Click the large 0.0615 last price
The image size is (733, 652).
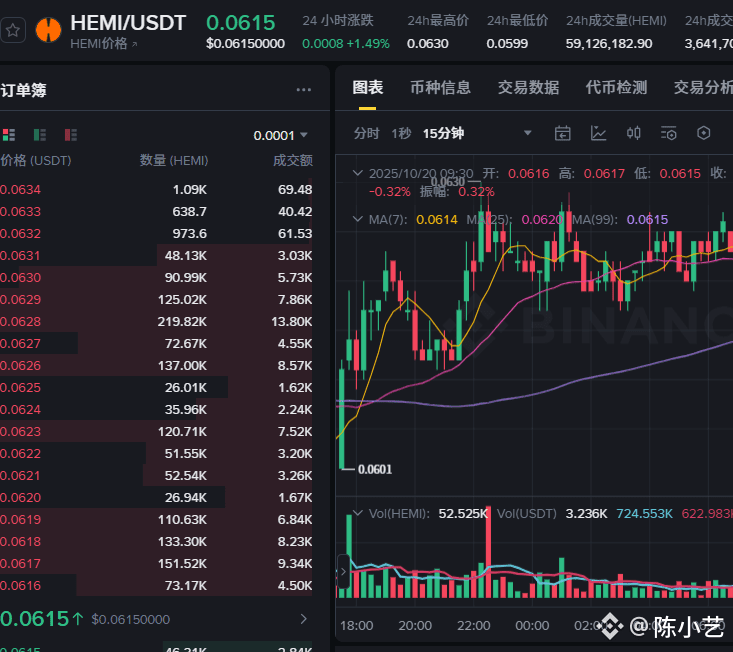(x=35, y=619)
